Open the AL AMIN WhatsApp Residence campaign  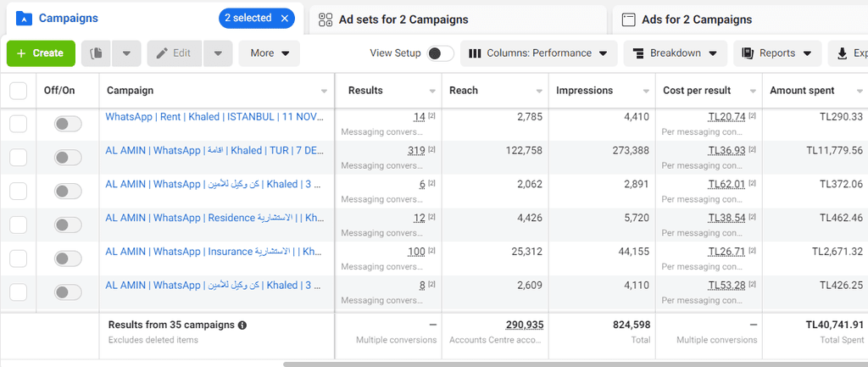click(215, 218)
